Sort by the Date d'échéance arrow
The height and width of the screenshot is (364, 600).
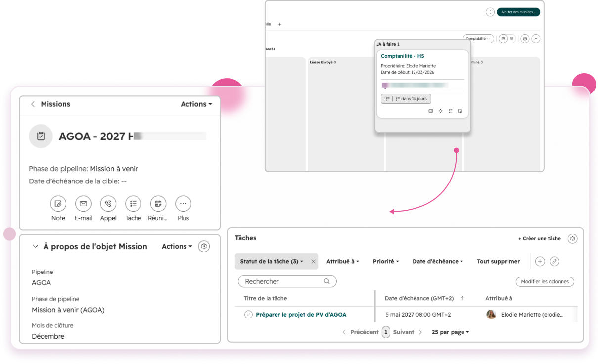tap(462, 298)
